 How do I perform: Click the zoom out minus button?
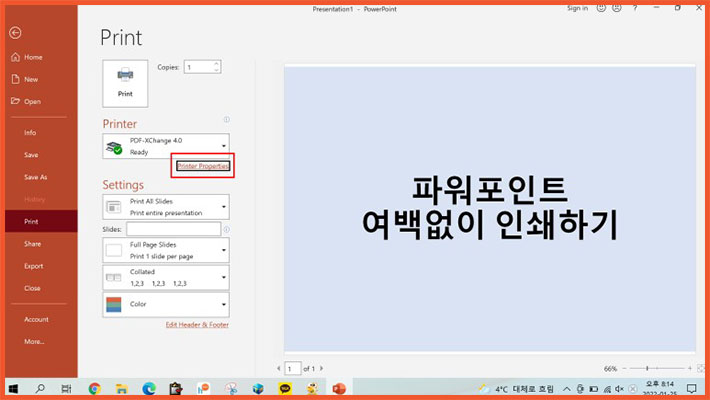coord(624,368)
